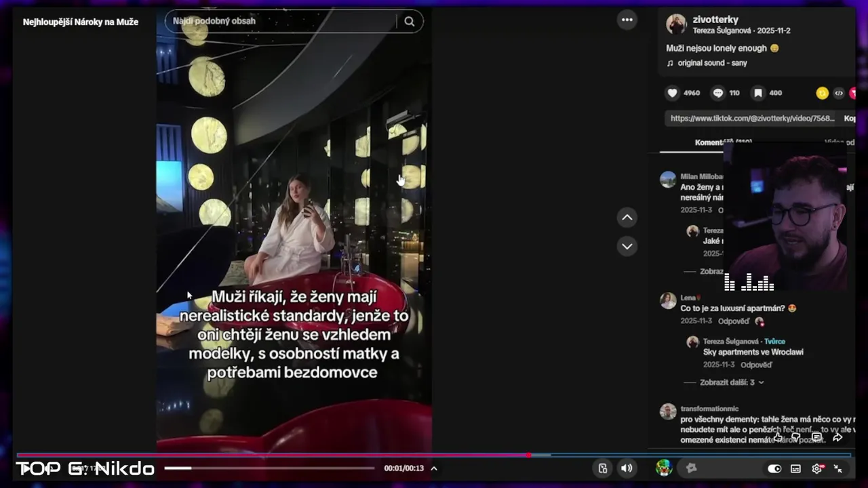Click the 4960 likes count

(x=692, y=93)
